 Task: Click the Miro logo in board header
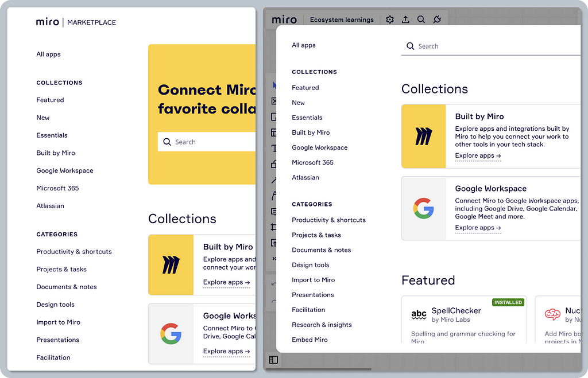(284, 20)
